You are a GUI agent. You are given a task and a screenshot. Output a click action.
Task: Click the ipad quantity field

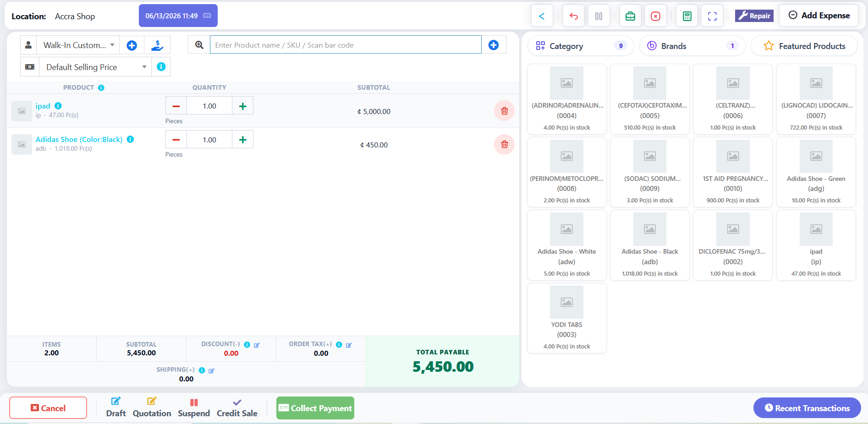(x=209, y=106)
